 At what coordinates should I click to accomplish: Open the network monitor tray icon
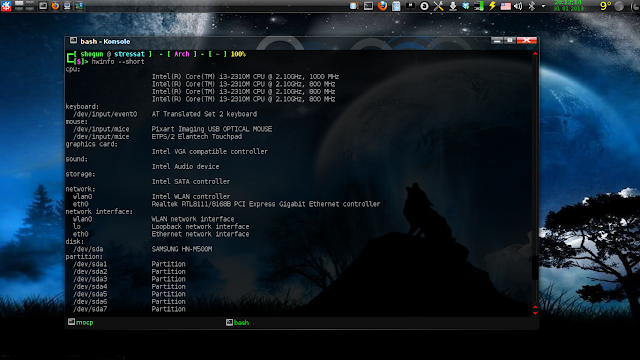(x=479, y=6)
